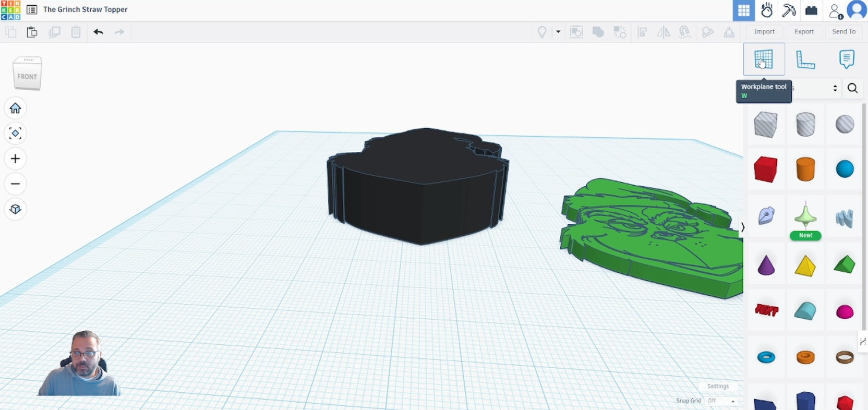Expand the shapes category dropdown
This screenshot has height=410, width=868.
pos(835,88)
